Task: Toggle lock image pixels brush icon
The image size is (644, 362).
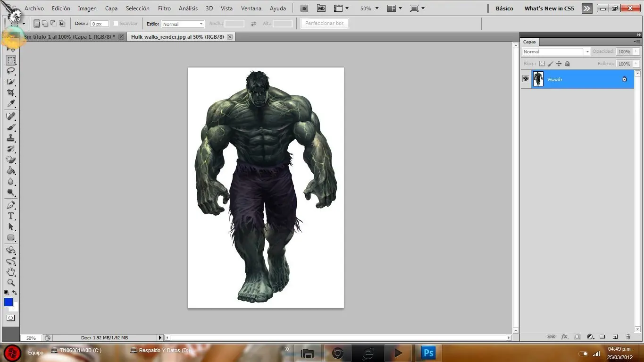Action: point(550,64)
